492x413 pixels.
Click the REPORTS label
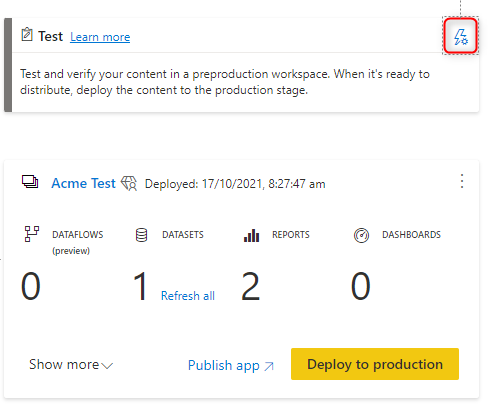(x=291, y=235)
